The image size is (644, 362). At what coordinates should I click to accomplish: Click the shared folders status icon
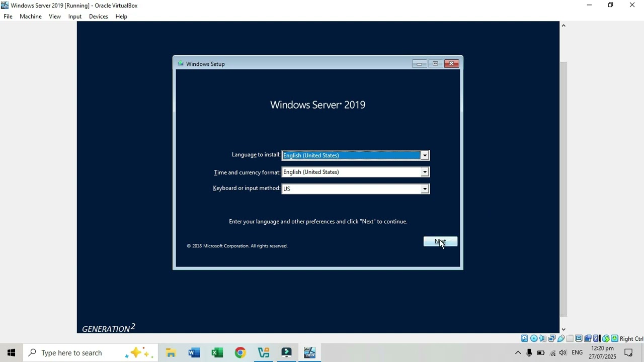point(570,338)
